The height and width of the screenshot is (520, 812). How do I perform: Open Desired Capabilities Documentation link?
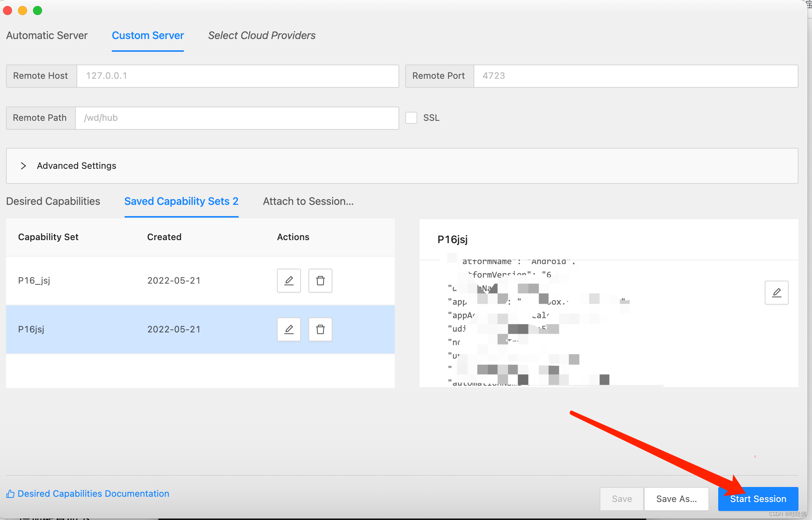93,494
